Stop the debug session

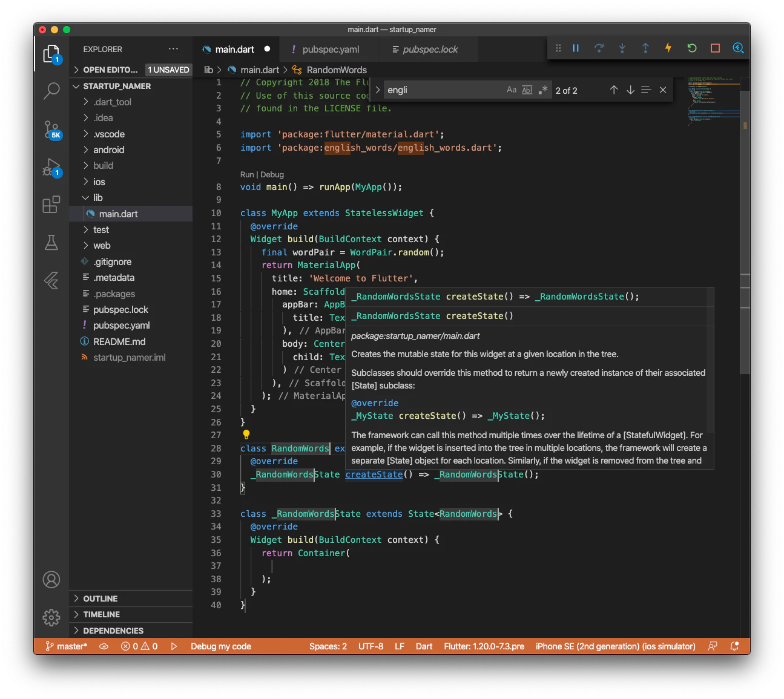click(715, 48)
